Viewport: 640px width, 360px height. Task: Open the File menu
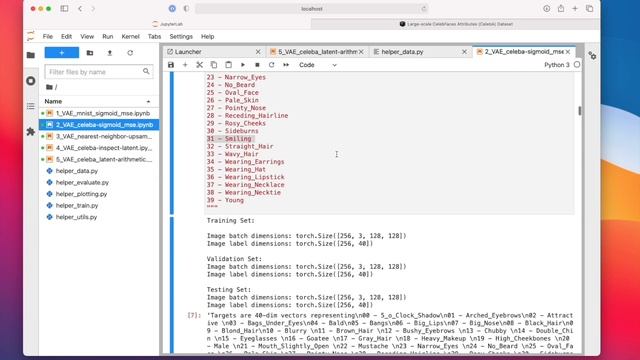(48, 36)
